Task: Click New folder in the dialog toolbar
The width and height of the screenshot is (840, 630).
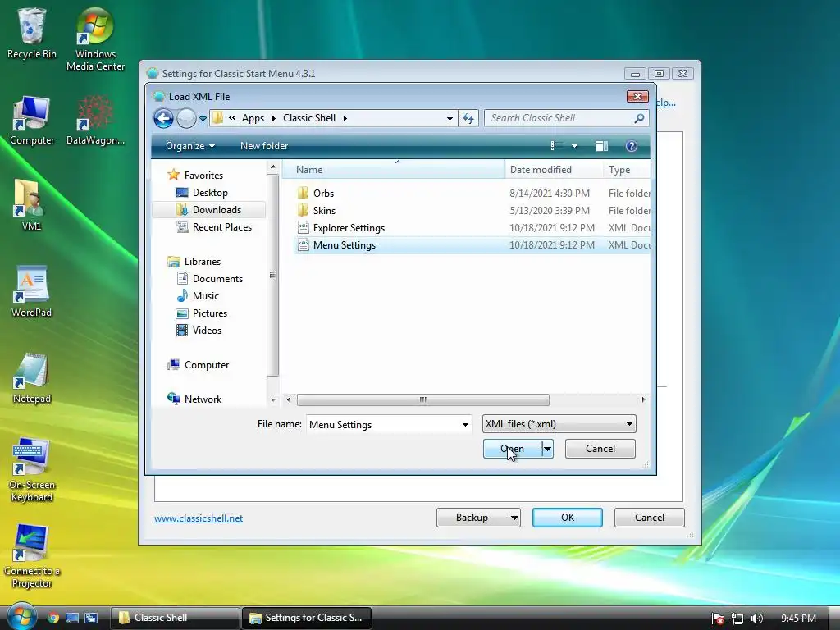Action: (264, 146)
